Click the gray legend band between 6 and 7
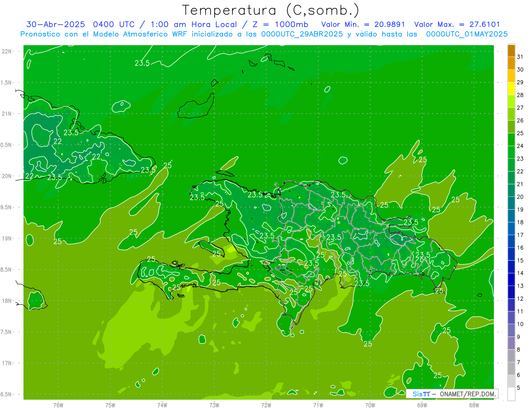This screenshot has height=411, width=532. (511, 368)
